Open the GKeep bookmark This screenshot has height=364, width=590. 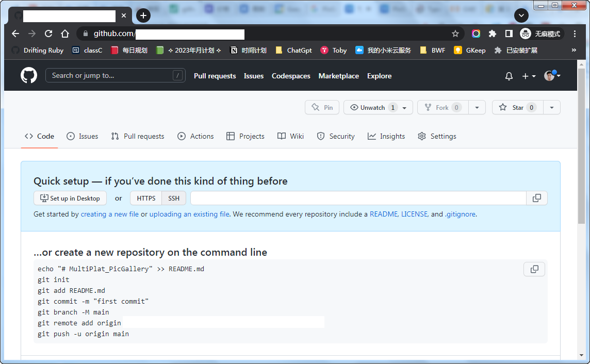[x=470, y=51]
